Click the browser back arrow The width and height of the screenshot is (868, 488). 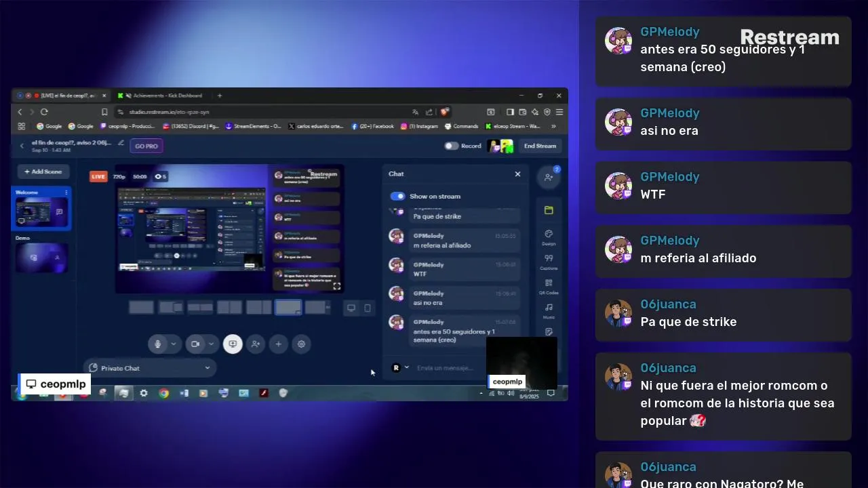(x=20, y=112)
